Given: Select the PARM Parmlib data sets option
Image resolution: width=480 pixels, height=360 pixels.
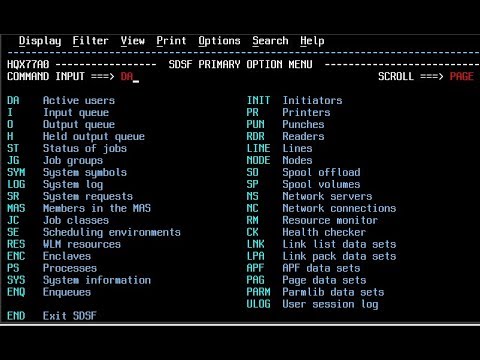Looking at the screenshot, I should [x=316, y=292].
